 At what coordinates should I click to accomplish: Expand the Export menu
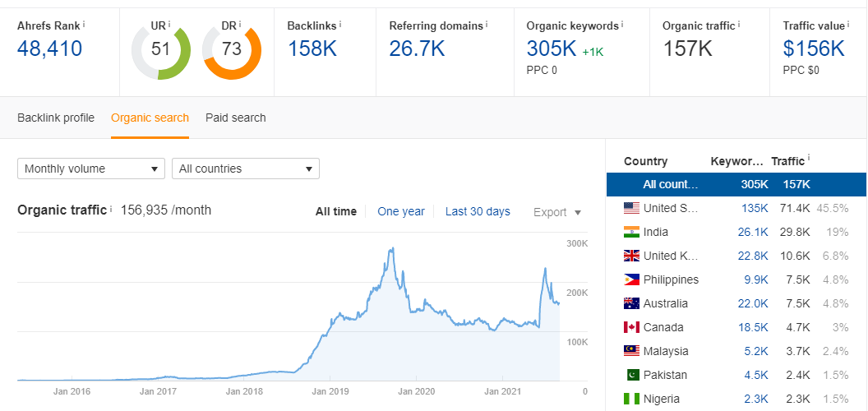coord(557,212)
